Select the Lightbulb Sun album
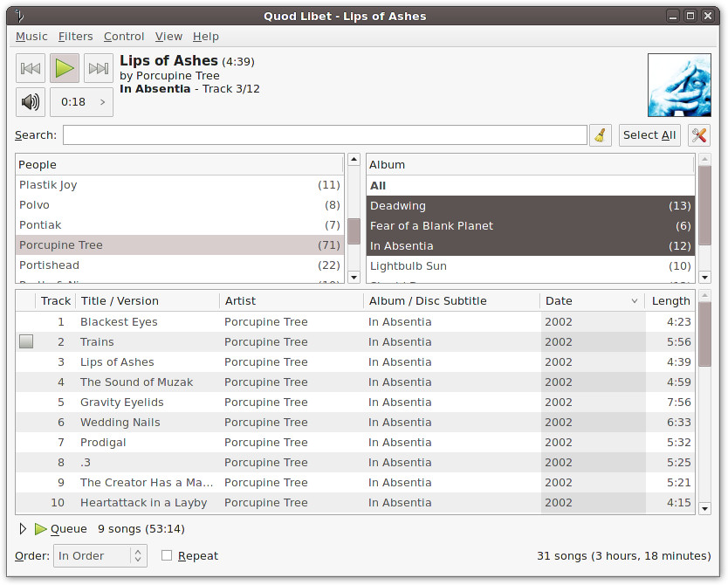Image resolution: width=728 pixels, height=585 pixels. pyautogui.click(x=531, y=266)
